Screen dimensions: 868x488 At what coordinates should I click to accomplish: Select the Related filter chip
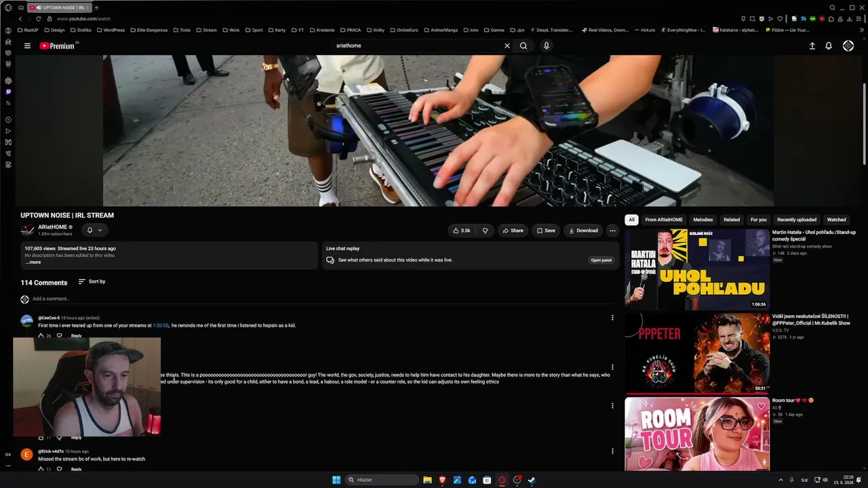pos(732,220)
